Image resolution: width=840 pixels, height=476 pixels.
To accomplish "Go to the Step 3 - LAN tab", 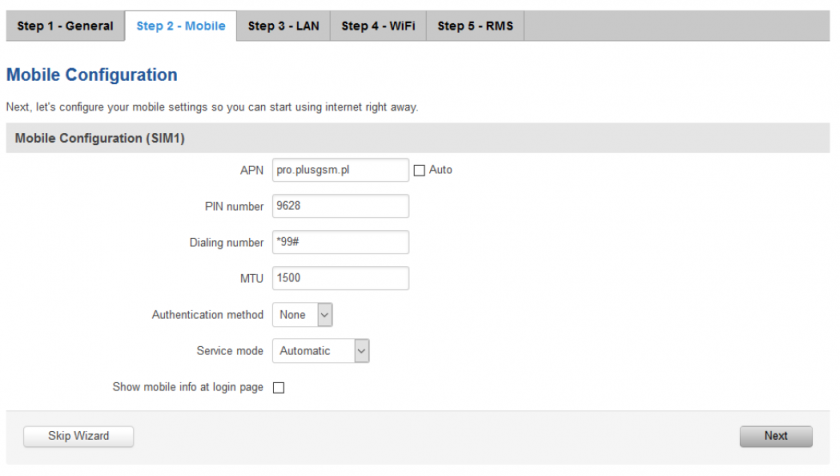I will coord(283,26).
